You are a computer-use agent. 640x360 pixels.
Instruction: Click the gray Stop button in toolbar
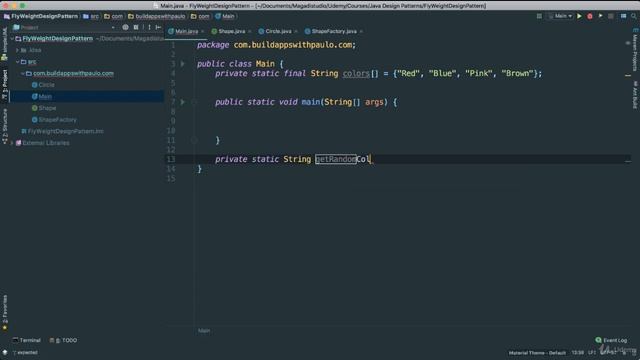coord(611,16)
